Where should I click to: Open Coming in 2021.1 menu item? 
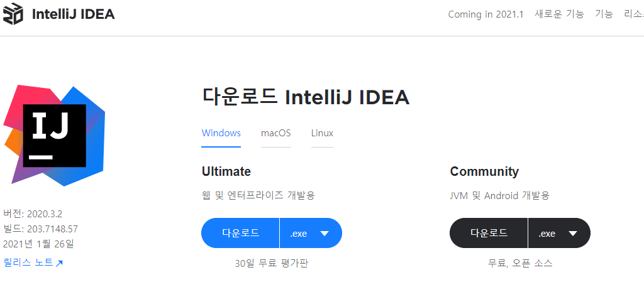486,14
